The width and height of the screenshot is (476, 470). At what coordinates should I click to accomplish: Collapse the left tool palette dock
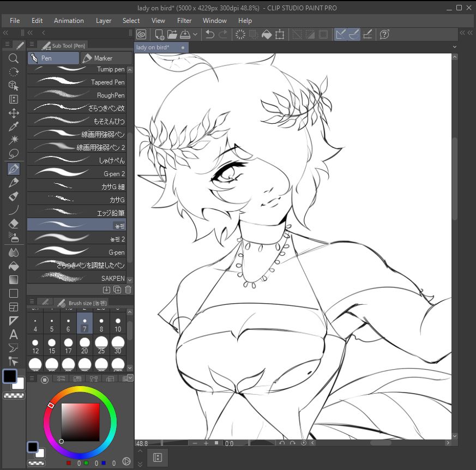click(5, 33)
